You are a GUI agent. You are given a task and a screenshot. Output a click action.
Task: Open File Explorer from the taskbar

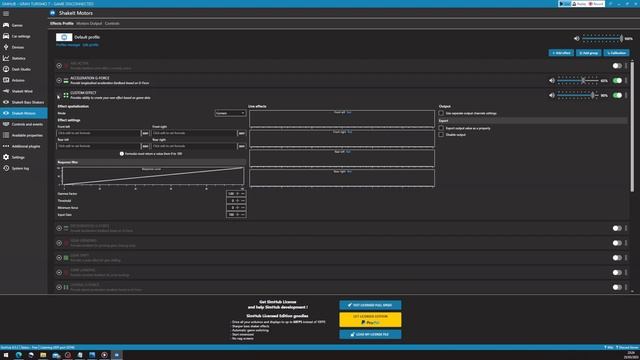pos(43,355)
